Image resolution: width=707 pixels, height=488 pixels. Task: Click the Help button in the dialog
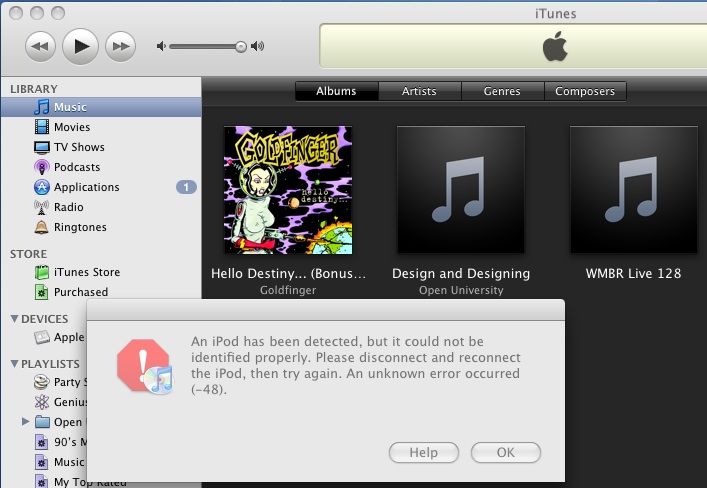[423, 452]
